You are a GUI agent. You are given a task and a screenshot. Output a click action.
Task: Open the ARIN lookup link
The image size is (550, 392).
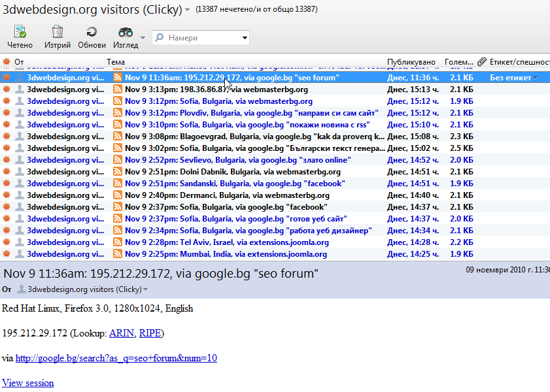(122, 333)
